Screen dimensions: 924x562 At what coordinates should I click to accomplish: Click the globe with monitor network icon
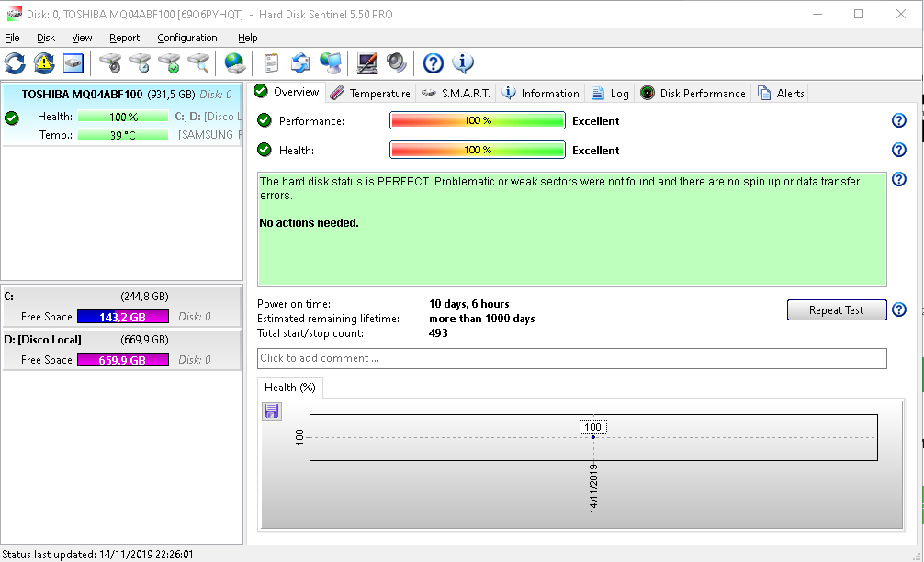331,63
